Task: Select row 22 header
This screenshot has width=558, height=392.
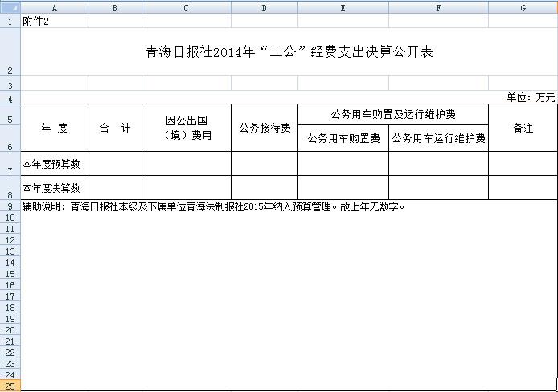Action: (x=10, y=353)
